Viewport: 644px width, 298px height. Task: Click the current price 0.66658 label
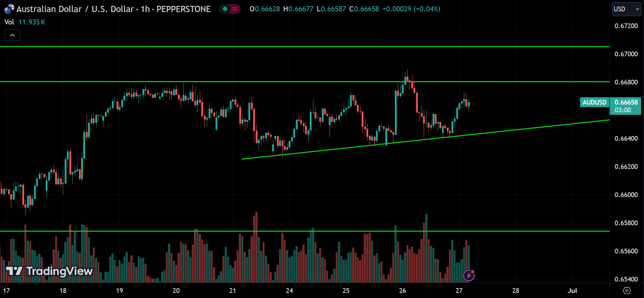[x=626, y=102]
